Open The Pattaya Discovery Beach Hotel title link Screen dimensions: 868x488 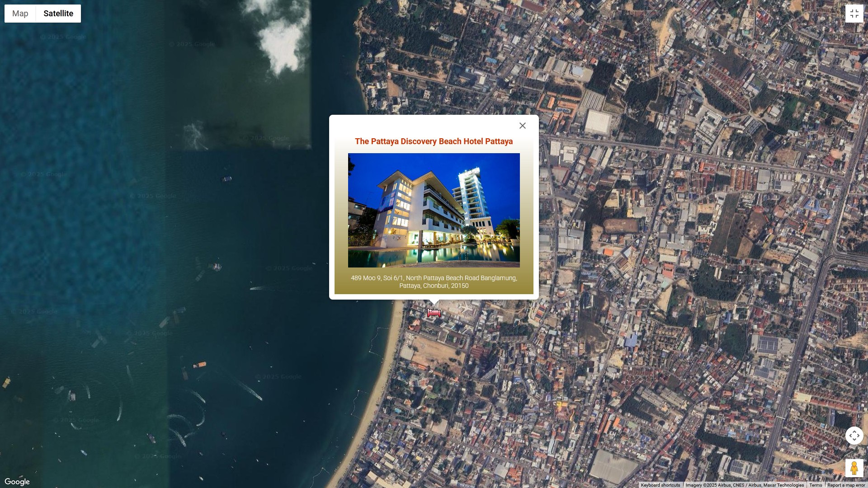(434, 141)
